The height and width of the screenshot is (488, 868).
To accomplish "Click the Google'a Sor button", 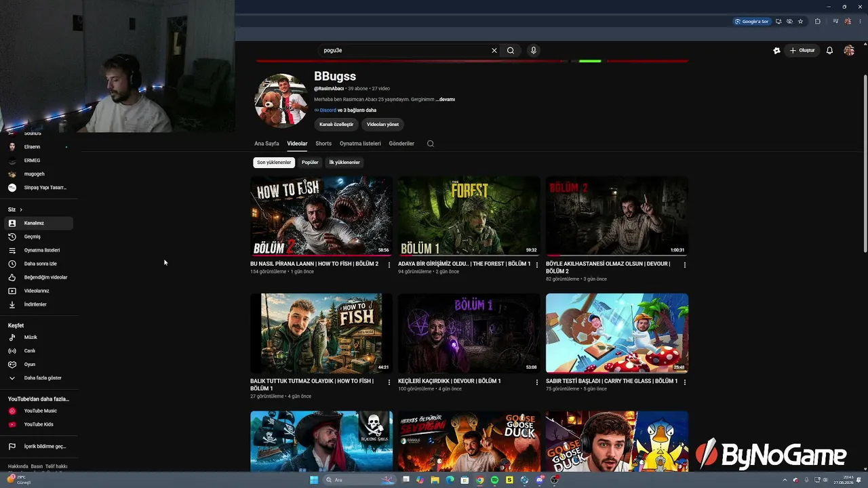I will coord(752,21).
